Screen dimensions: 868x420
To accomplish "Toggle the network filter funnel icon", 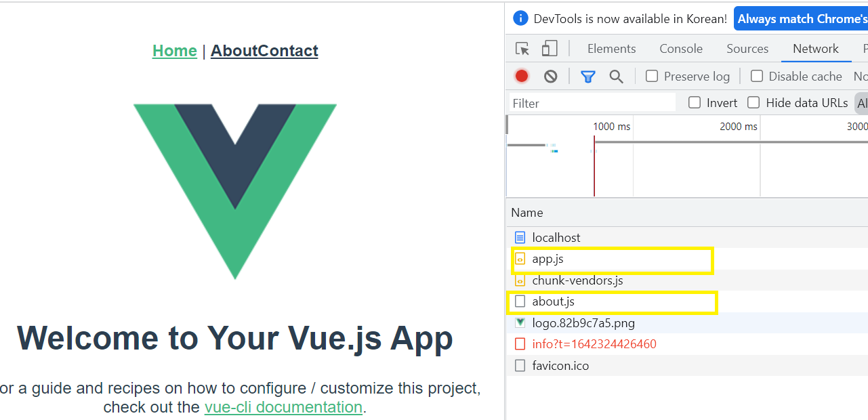I will click(x=587, y=77).
